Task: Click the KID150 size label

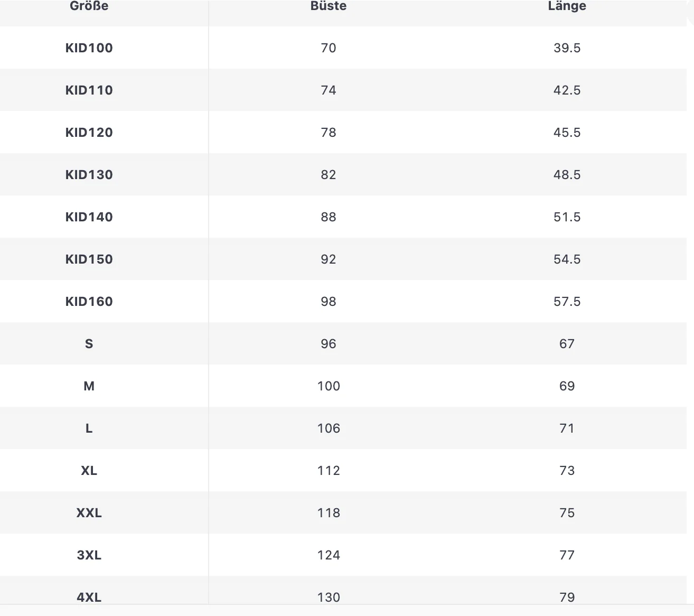Action: [89, 259]
